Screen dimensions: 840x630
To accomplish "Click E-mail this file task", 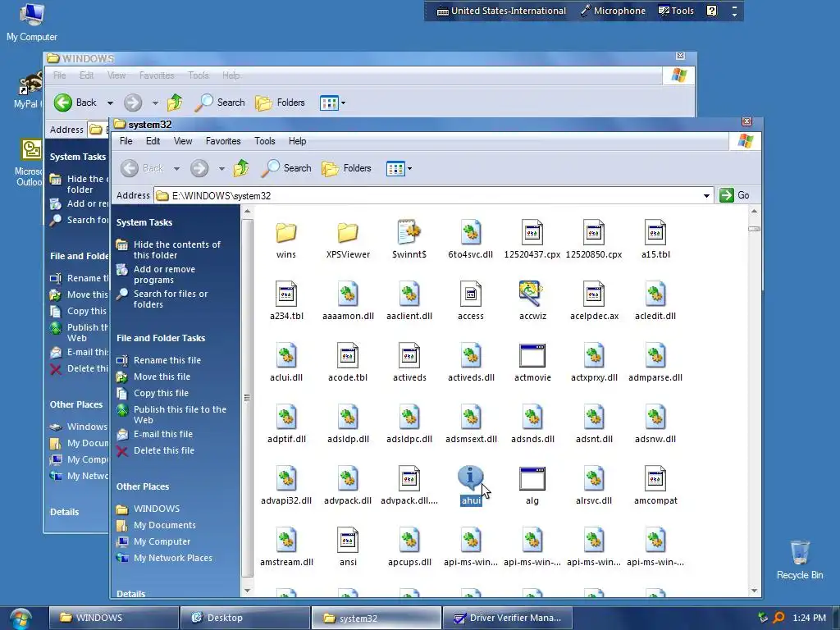I will point(163,434).
